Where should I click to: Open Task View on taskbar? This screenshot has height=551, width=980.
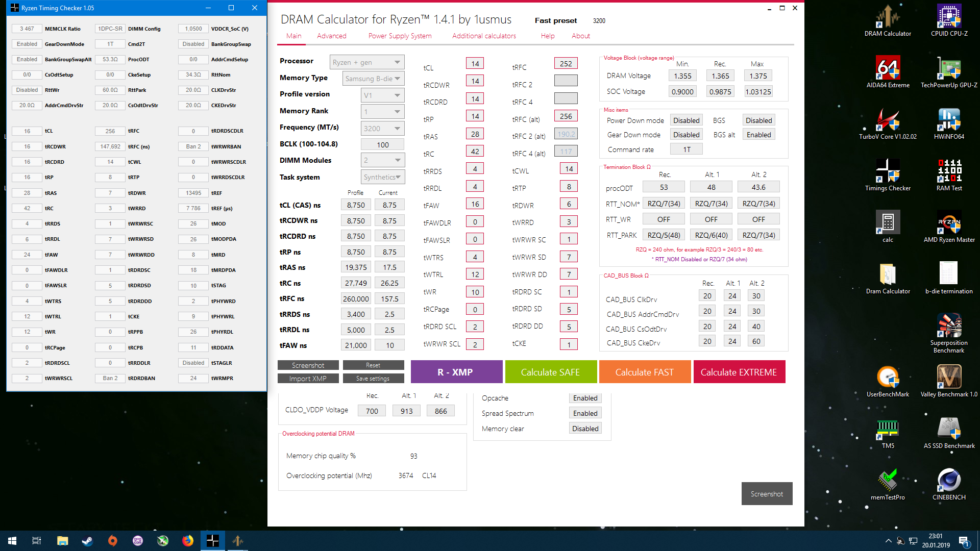click(37, 541)
